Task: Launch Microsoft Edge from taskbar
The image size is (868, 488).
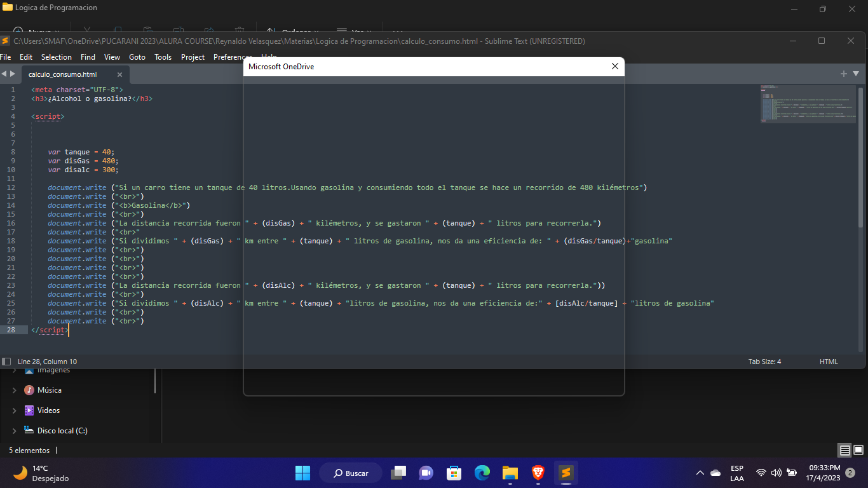Action: (482, 473)
